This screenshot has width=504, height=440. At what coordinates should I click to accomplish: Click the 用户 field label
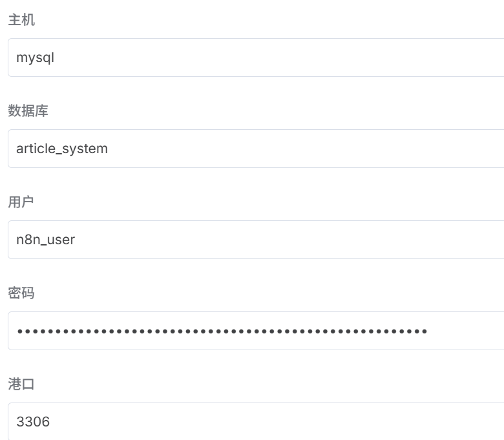tap(21, 202)
